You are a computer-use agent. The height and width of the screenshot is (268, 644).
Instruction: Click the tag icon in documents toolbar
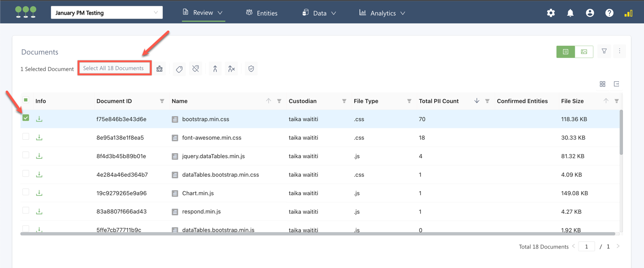pos(179,69)
